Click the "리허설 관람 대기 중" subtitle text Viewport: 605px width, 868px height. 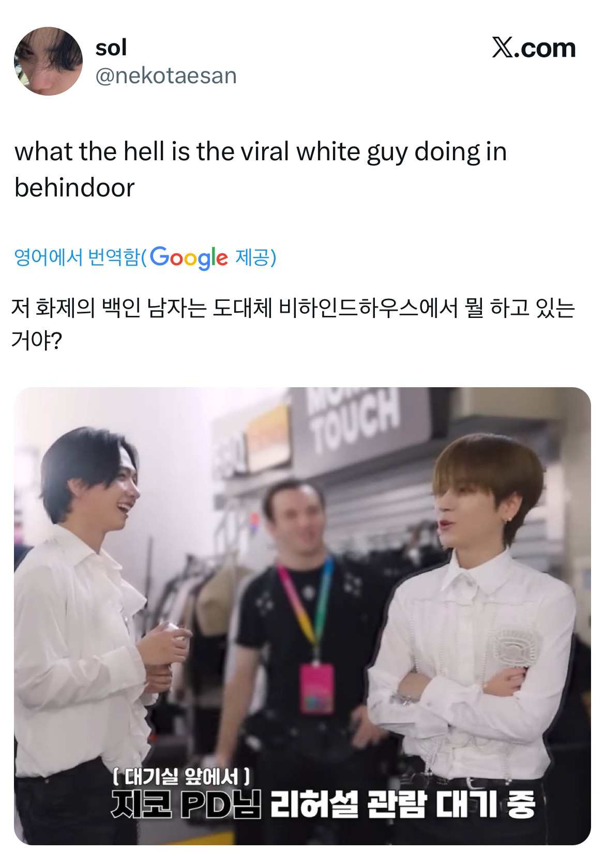pyautogui.click(x=402, y=804)
